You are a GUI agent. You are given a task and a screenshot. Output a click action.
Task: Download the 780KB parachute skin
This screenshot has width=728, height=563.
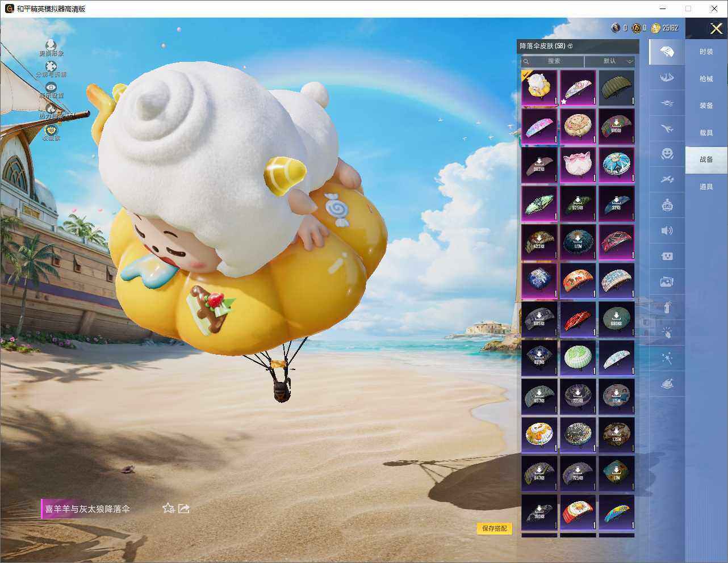pyautogui.click(x=539, y=512)
